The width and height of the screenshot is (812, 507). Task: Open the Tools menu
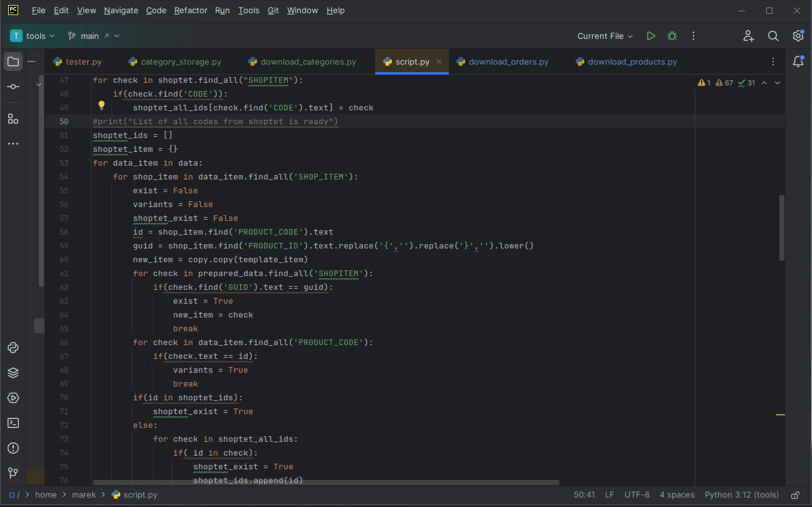(249, 11)
